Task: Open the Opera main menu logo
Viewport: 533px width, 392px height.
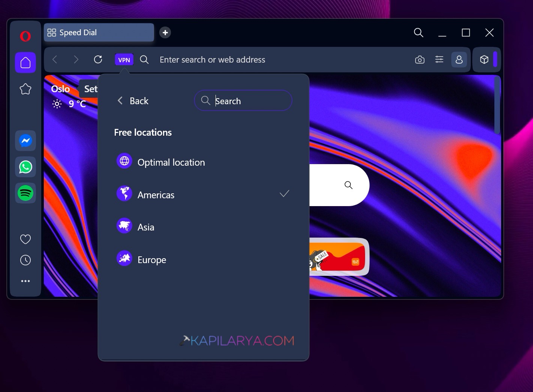Action: [25, 36]
